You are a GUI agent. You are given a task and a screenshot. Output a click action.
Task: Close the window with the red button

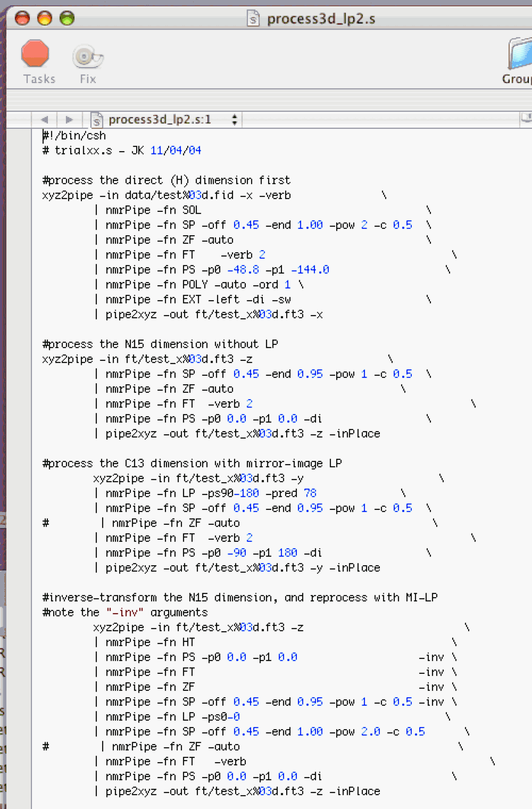click(22, 19)
